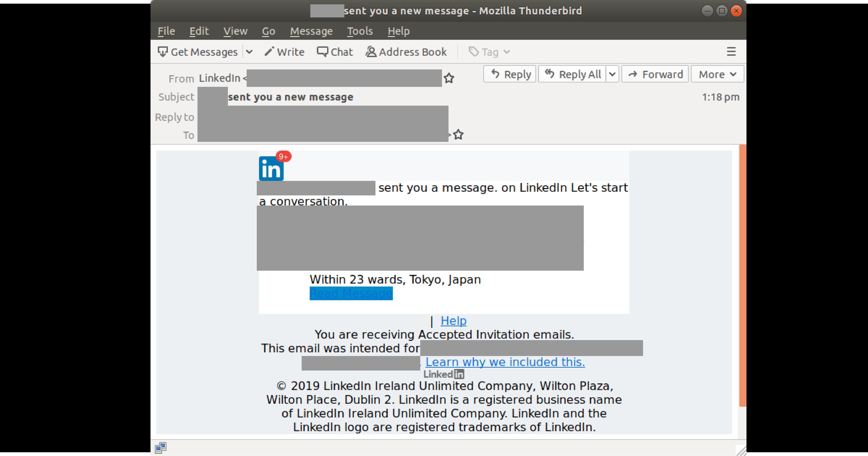Star the From sender contact
Viewport: 868px width, 456px height.
449,78
